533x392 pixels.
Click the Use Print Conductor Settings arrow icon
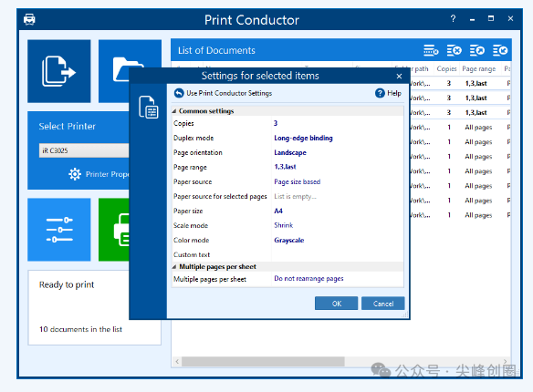point(179,93)
